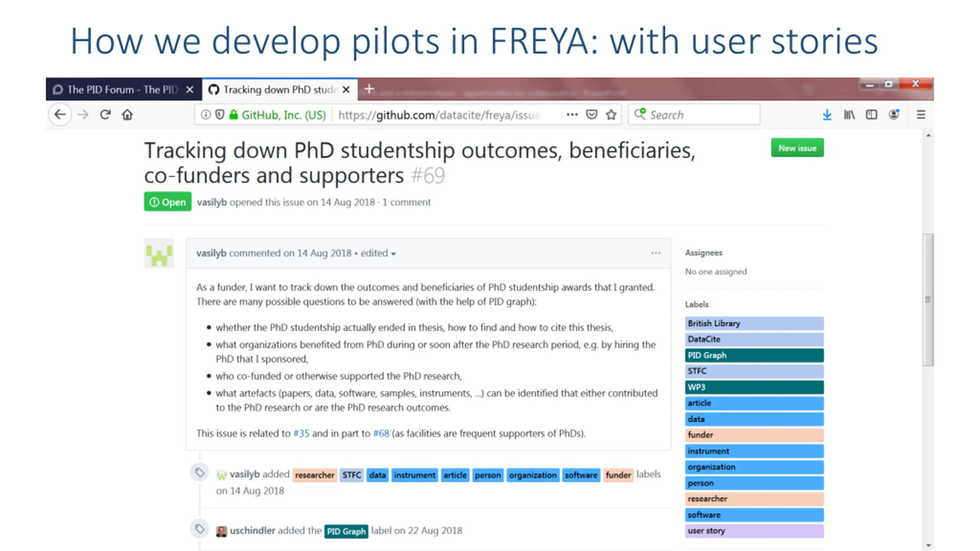Open page actions three-dot menu in address bar
This screenshot has height=551, width=980.
[572, 114]
